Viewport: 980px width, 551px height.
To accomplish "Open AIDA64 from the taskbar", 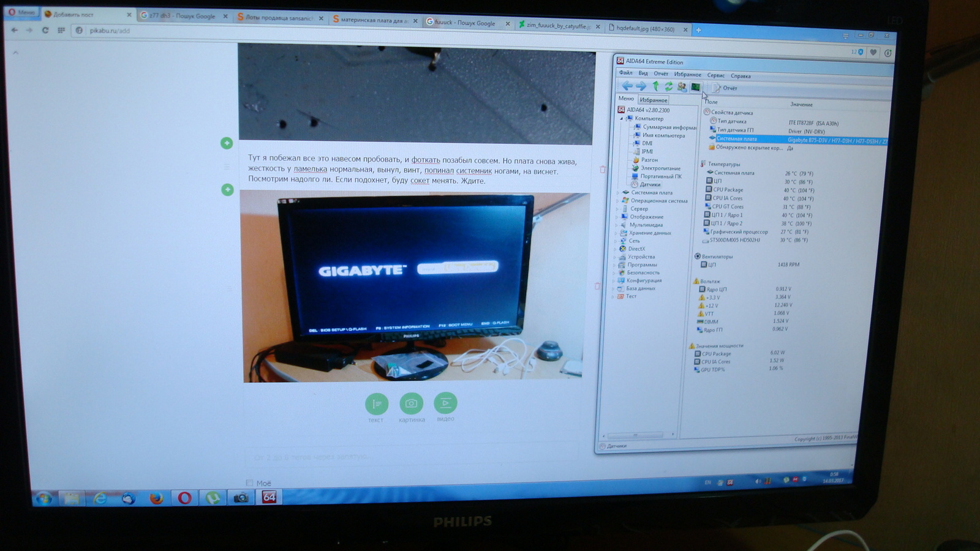I will click(x=269, y=497).
